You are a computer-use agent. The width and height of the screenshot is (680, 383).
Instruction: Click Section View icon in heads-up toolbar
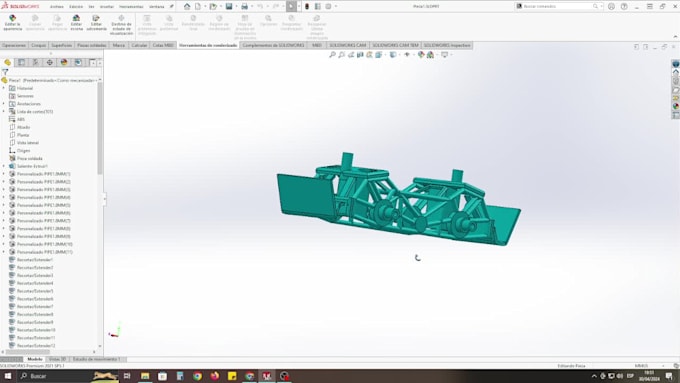pyautogui.click(x=360, y=55)
